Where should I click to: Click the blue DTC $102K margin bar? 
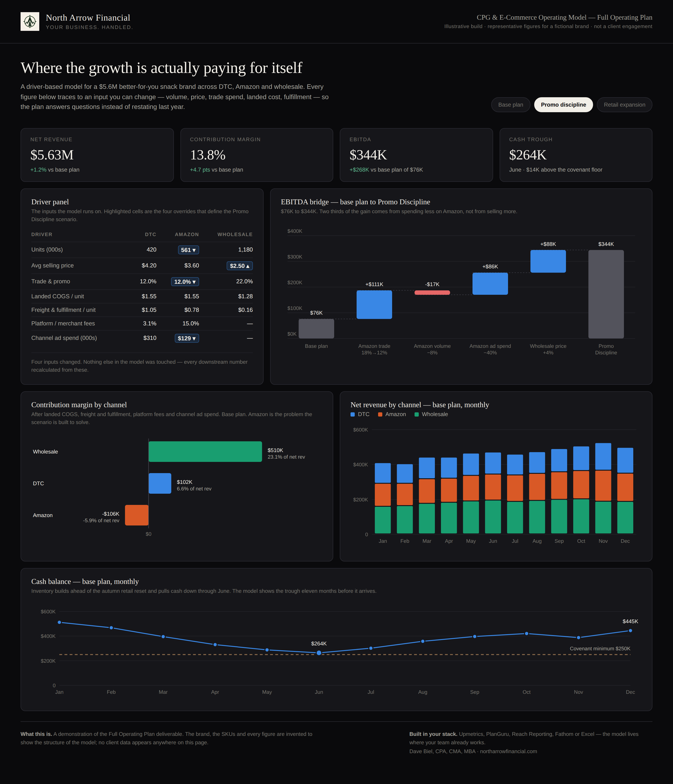pos(160,484)
